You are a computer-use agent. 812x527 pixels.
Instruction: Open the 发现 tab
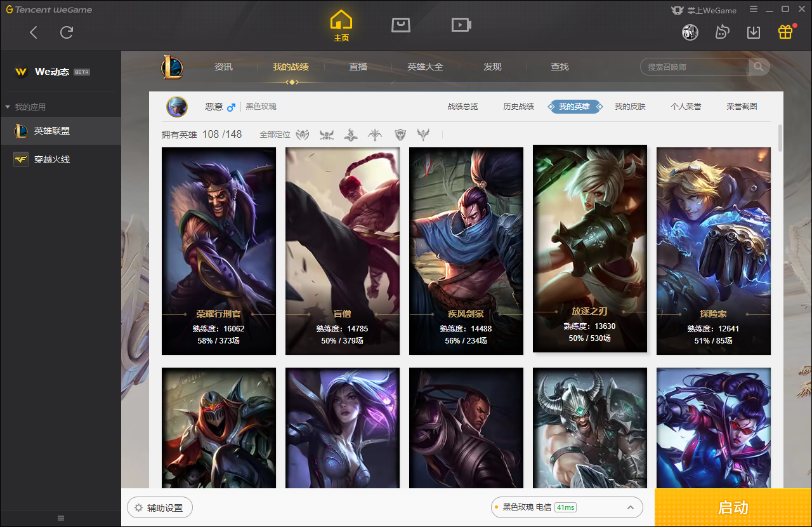click(x=492, y=67)
